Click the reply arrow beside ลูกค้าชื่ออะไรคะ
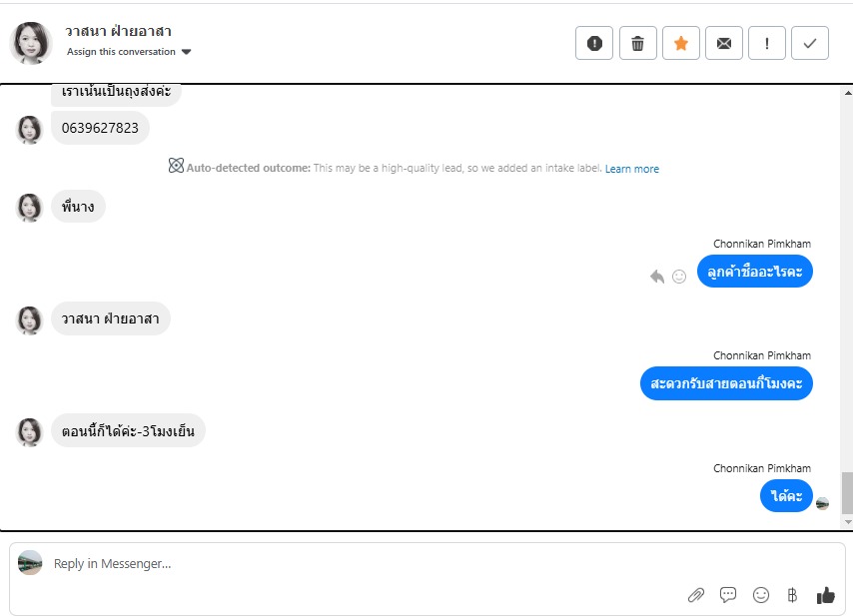 656,277
